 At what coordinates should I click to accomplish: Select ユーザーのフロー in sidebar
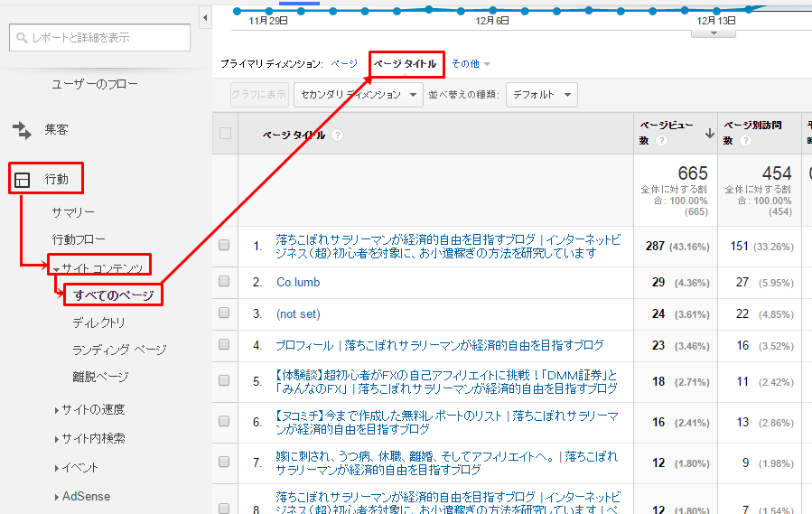point(95,84)
